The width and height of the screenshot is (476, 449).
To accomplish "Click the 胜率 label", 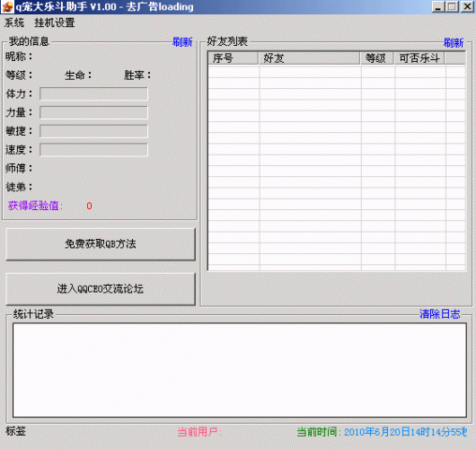I will pyautogui.click(x=137, y=75).
